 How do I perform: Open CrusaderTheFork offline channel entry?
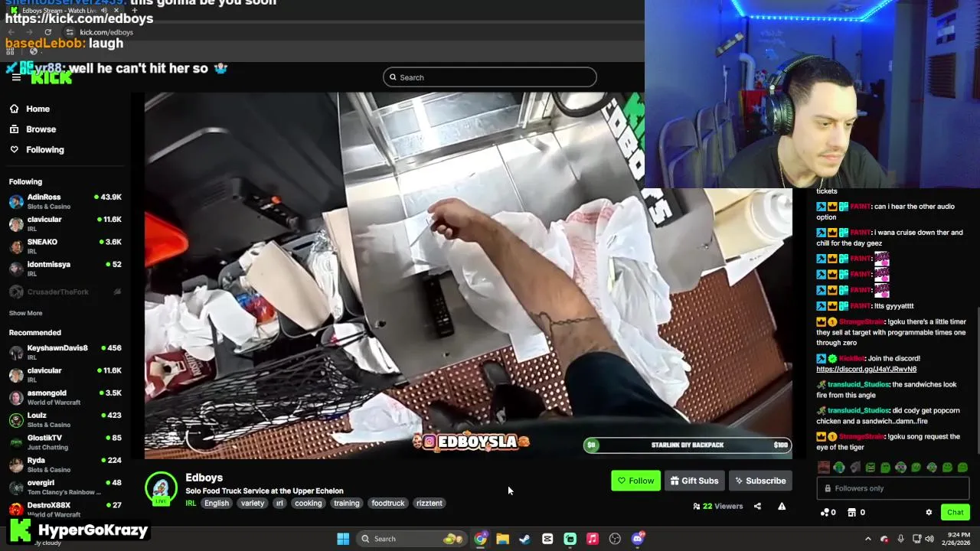tap(65, 292)
